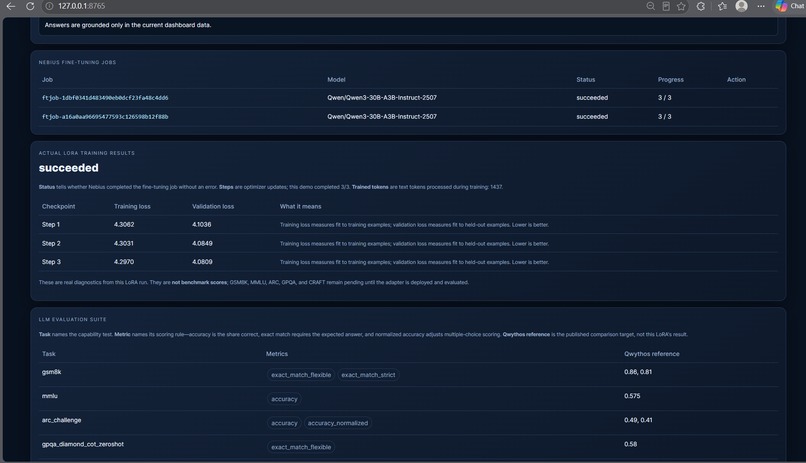Click the Validation loss column header
The width and height of the screenshot is (806, 463).
point(213,207)
